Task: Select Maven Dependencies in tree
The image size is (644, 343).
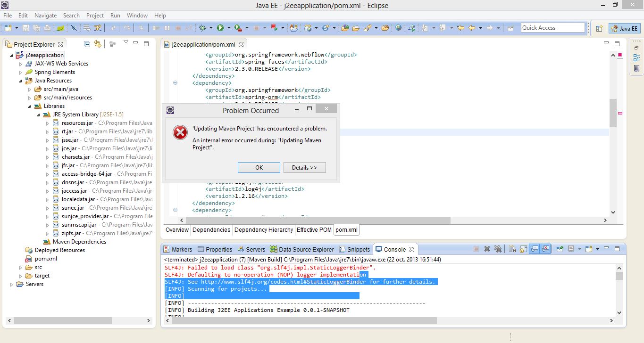Action: tap(79, 242)
